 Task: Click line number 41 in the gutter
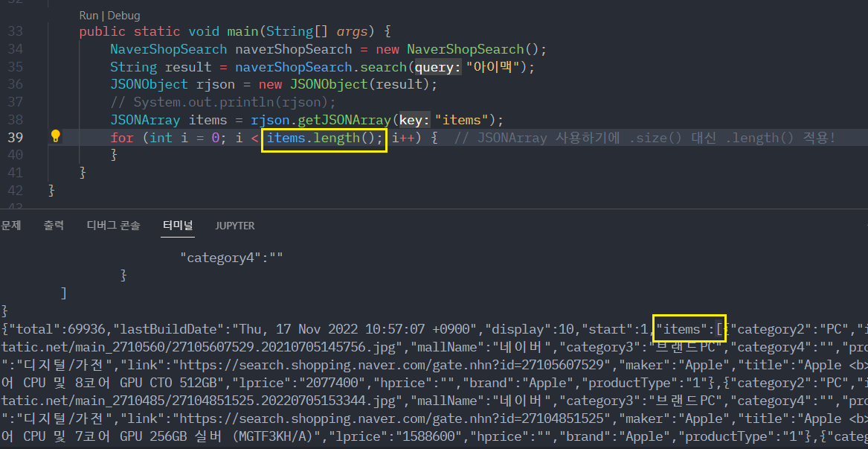pos(16,173)
